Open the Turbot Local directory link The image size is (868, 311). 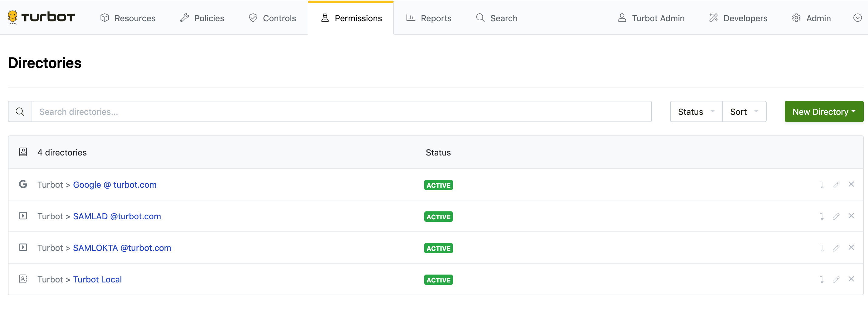tap(97, 280)
